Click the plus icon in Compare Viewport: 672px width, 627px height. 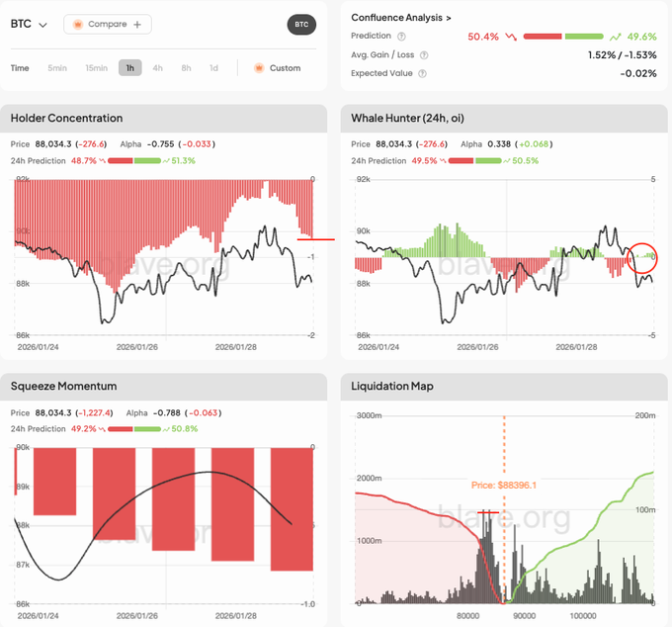click(x=137, y=25)
